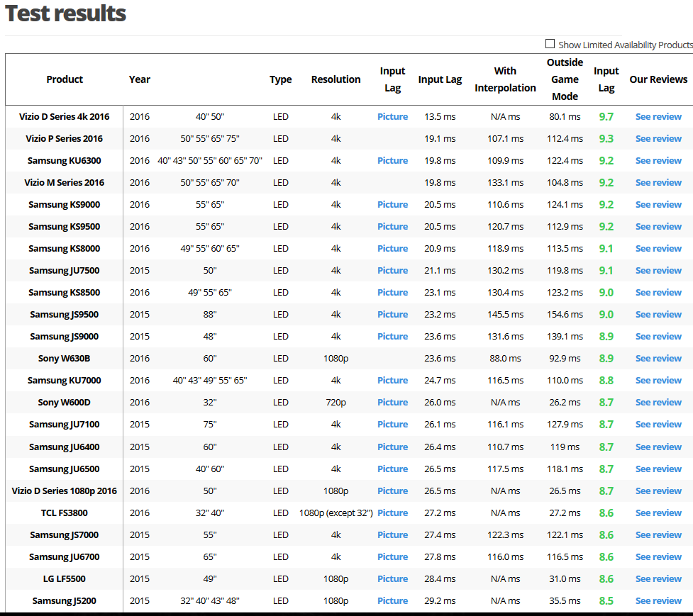Sort table by Product column header
The image size is (693, 616).
click(65, 79)
